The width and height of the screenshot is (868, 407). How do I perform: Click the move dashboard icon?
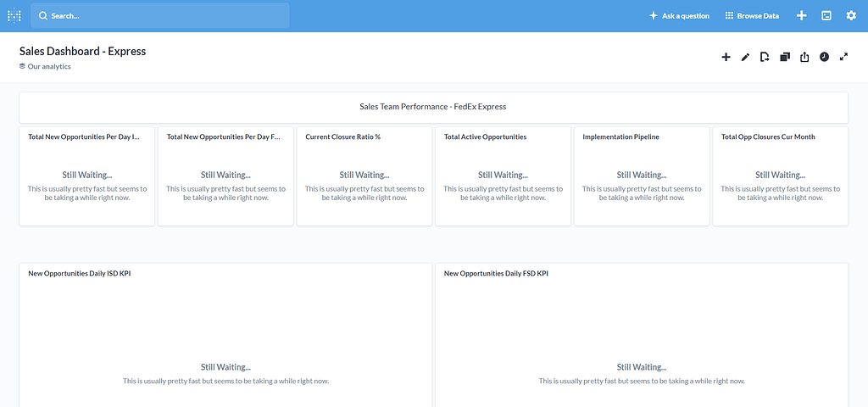click(x=765, y=57)
